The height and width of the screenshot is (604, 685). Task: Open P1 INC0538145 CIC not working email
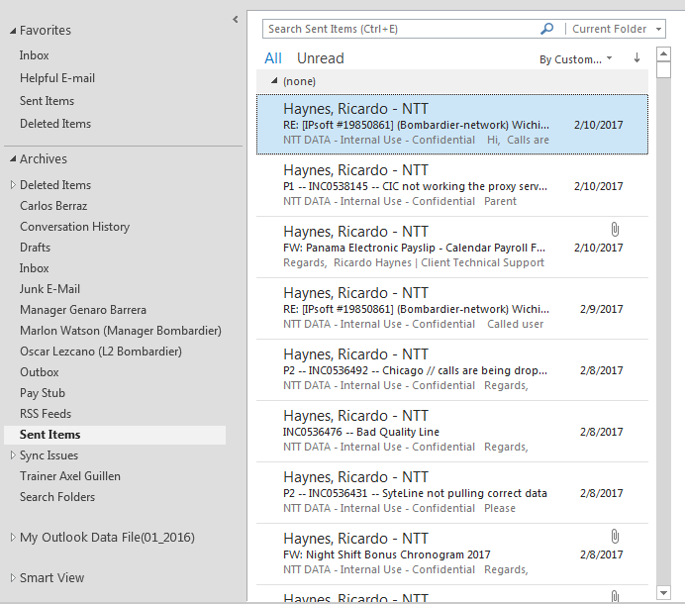click(452, 186)
